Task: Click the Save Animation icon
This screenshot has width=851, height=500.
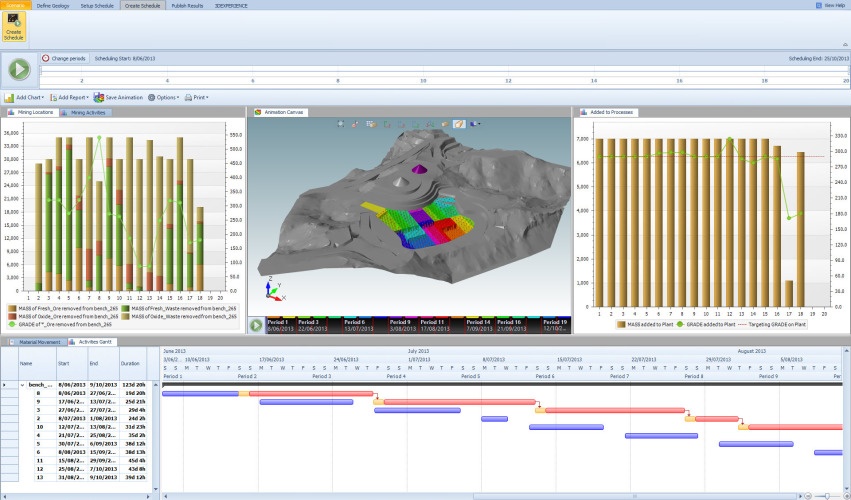Action: [98, 98]
